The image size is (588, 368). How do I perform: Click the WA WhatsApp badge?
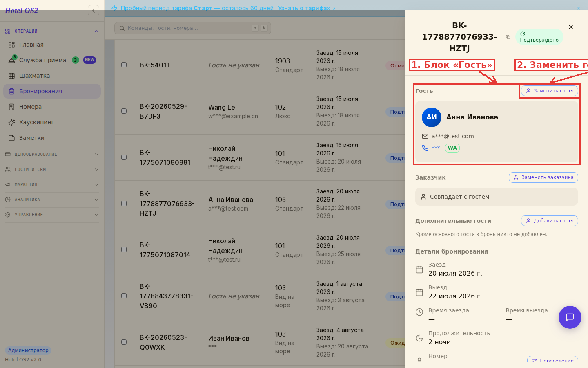pos(452,148)
